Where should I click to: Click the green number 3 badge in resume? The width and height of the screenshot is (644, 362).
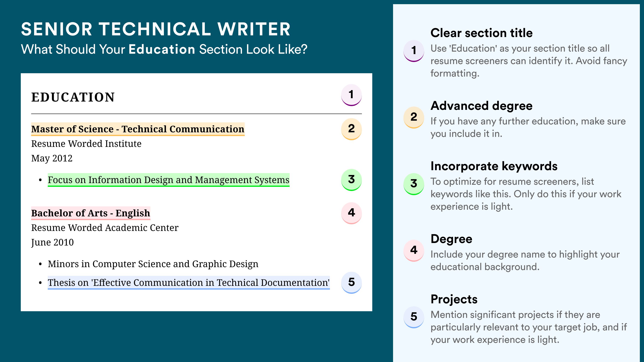pos(351,180)
